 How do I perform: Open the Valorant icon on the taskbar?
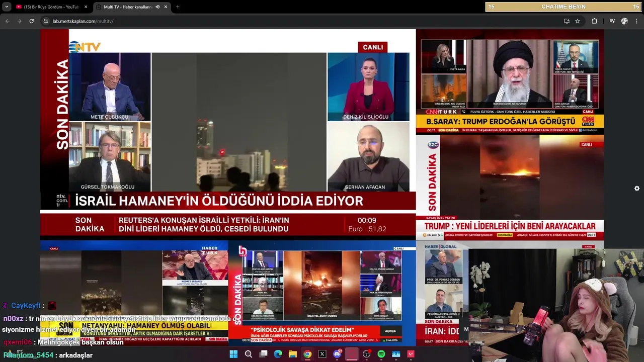[411, 354]
